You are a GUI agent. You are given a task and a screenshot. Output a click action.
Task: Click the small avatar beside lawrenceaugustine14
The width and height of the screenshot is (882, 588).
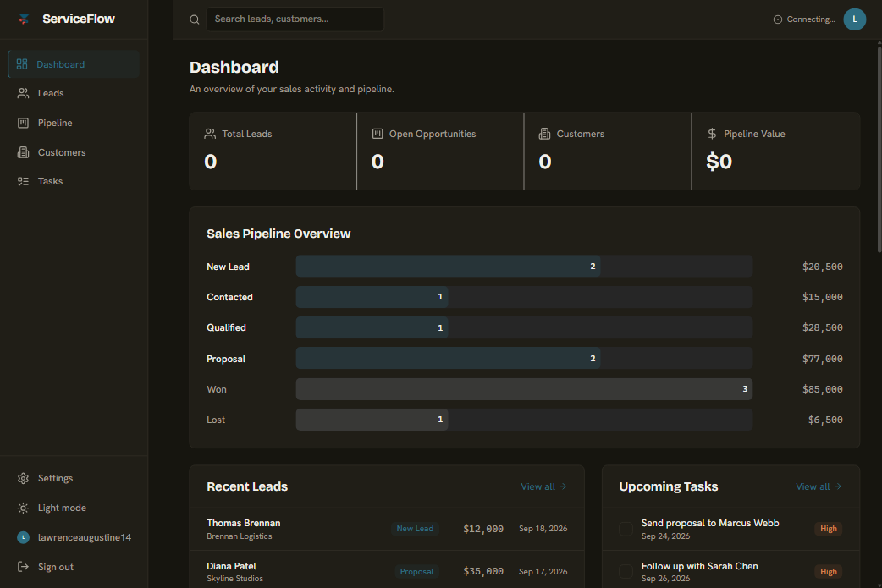(23, 537)
